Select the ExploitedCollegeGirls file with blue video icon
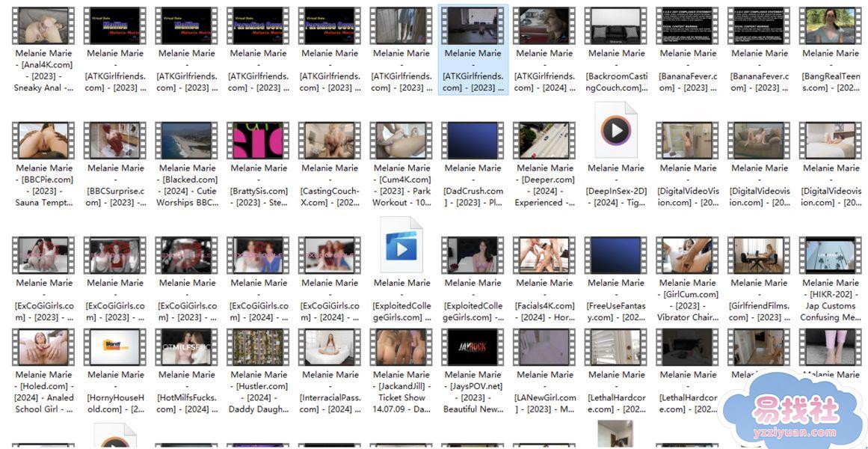The width and height of the screenshot is (868, 449). tap(401, 245)
